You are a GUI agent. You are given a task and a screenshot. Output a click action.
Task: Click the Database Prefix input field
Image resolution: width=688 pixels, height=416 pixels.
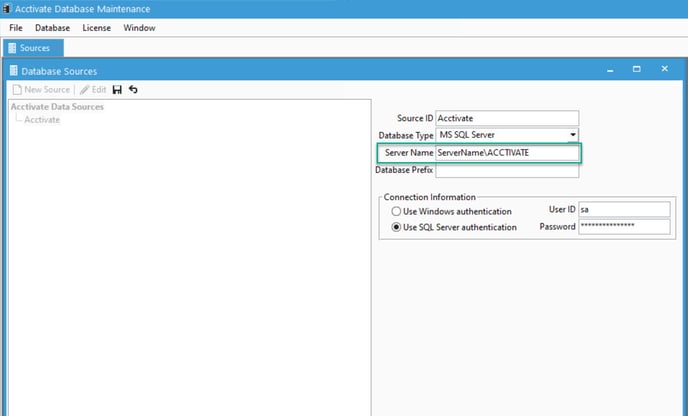coord(507,171)
